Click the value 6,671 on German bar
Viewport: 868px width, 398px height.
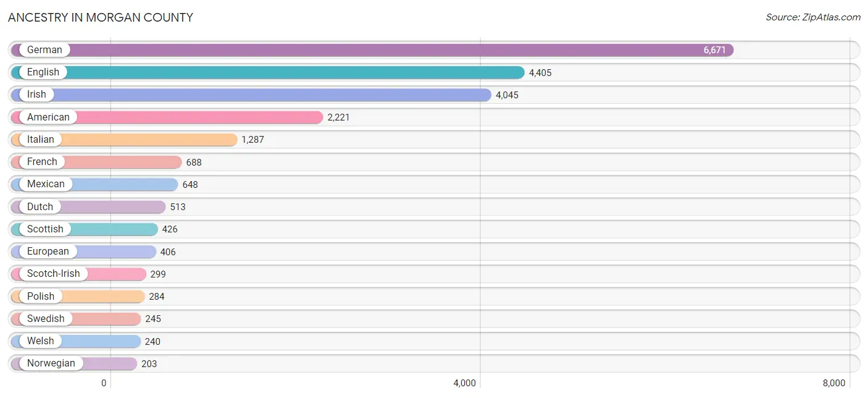(x=715, y=50)
